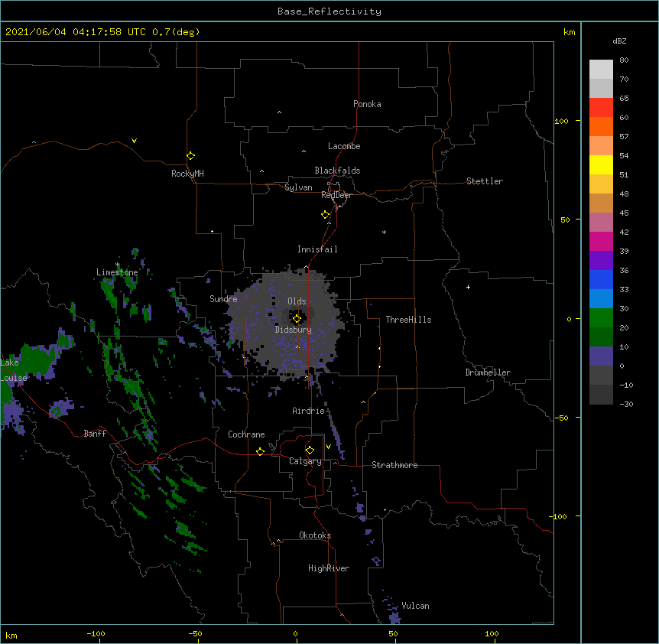Click the HighRiver town label
Viewport: 659px width, 644px height.
329,568
